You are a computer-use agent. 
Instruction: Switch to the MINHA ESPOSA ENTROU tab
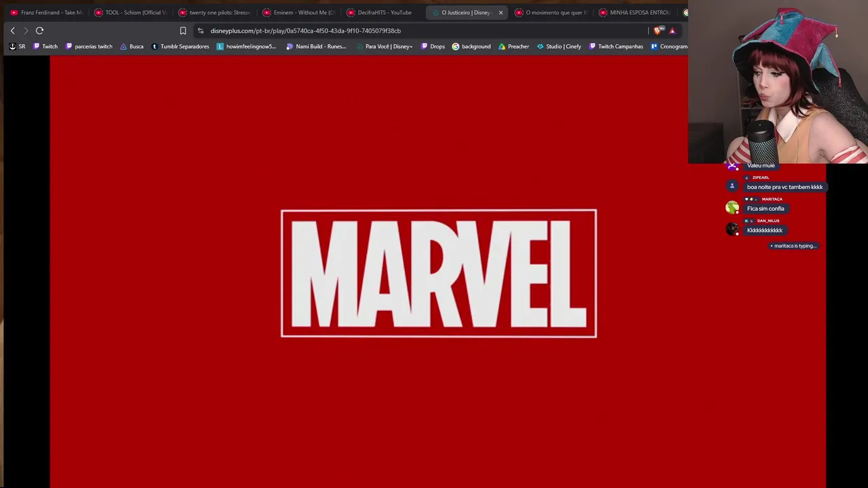tap(635, 12)
